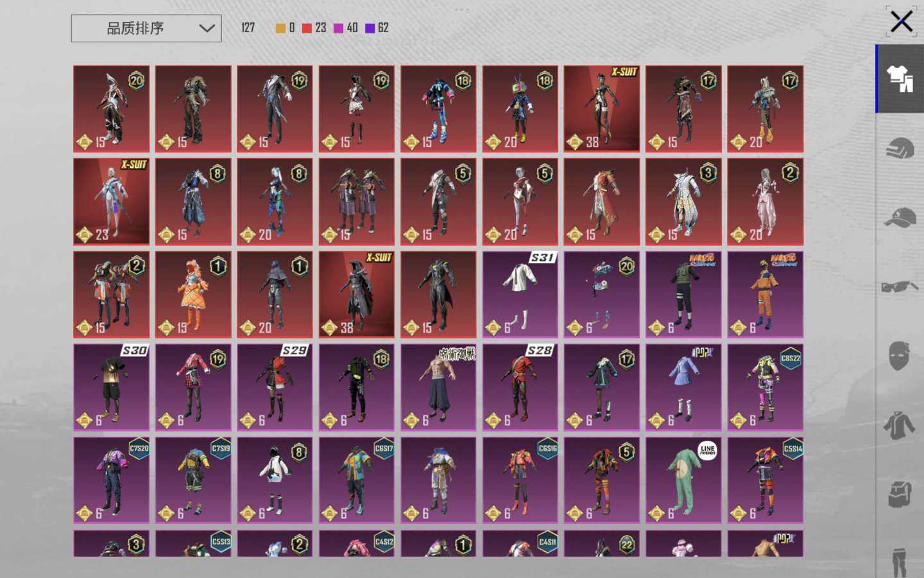
Task: Select the C5S14 outfit card
Action: 766,480
